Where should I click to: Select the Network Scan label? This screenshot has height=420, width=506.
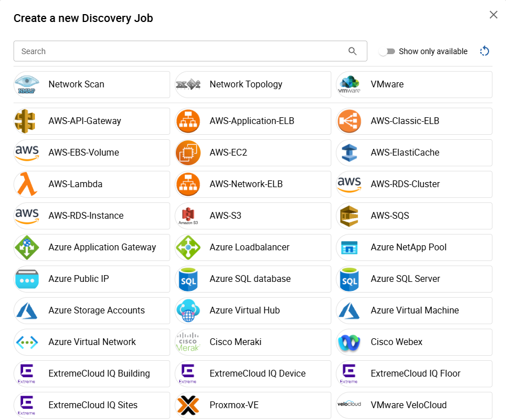tap(77, 84)
